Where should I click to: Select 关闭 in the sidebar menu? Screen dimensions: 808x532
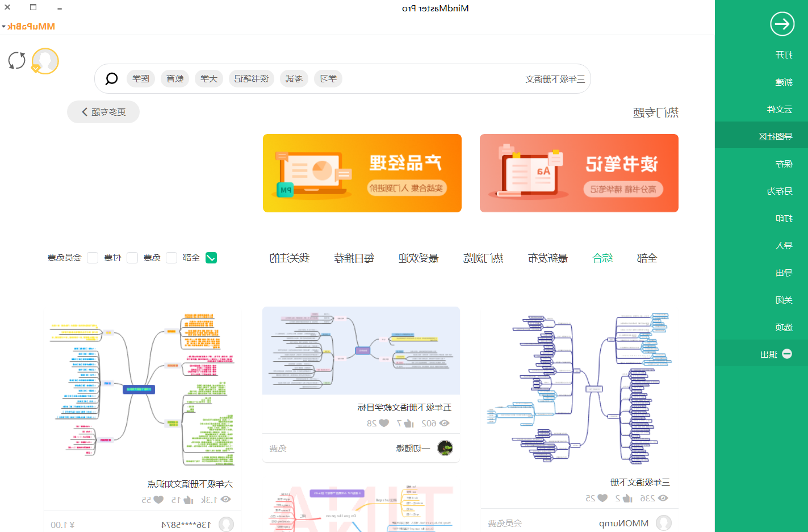point(761,300)
